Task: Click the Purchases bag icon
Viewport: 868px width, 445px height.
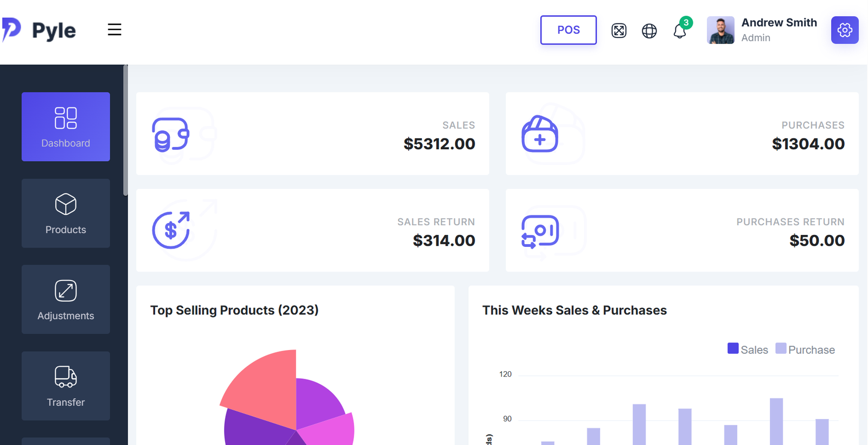Action: pos(539,134)
